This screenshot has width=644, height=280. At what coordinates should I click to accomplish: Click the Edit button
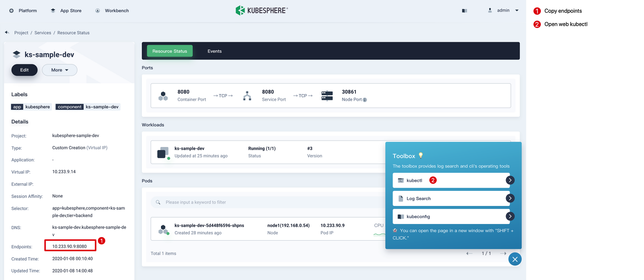click(24, 70)
